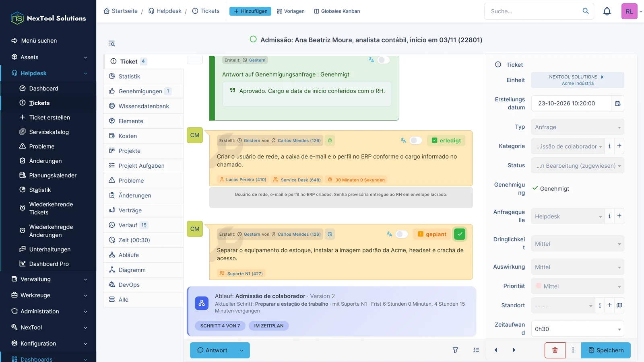Save the ticket with Speichern
Screen dimensions: 644x362
click(606, 350)
